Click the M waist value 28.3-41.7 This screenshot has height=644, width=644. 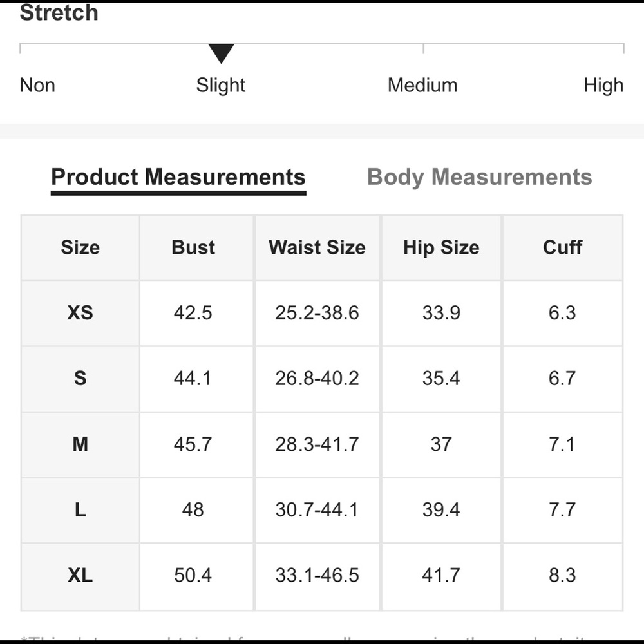[317, 444]
